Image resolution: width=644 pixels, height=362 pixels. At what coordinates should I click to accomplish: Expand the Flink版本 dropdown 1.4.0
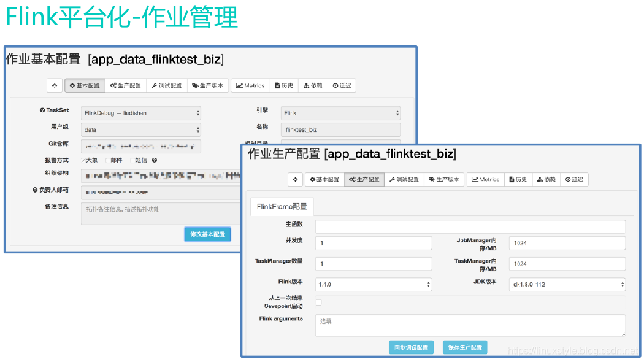374,284
